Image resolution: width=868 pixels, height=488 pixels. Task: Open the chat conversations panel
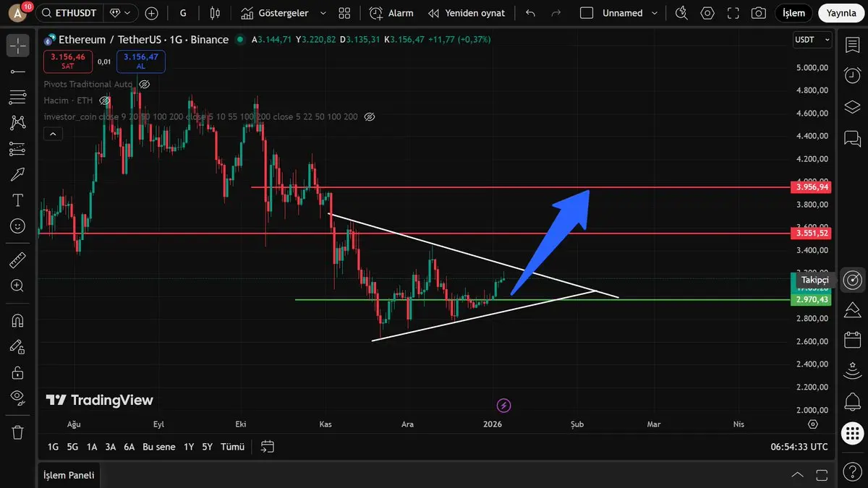coord(853,138)
